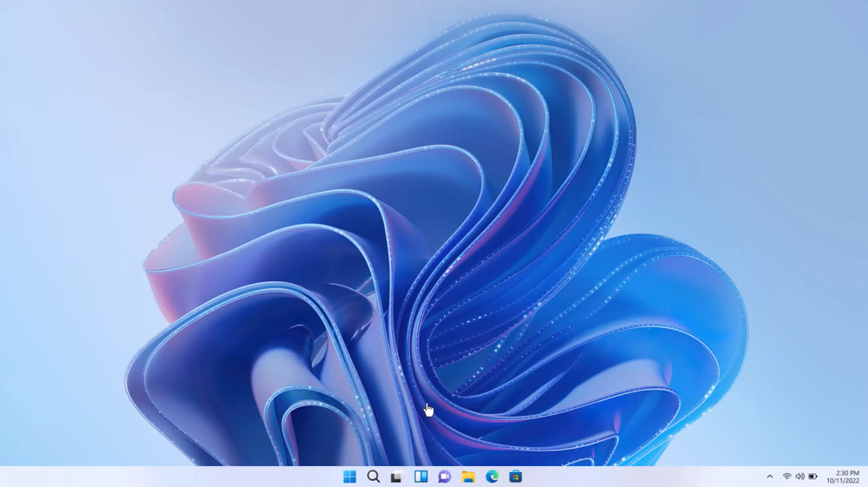868x487 pixels.
Task: Show hidden system tray icons
Action: (x=770, y=477)
